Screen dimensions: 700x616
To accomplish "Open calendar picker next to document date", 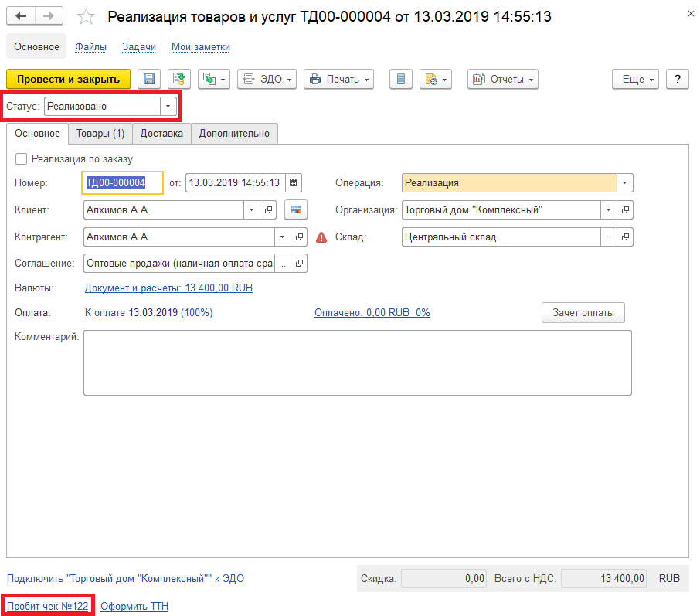I will (x=294, y=183).
